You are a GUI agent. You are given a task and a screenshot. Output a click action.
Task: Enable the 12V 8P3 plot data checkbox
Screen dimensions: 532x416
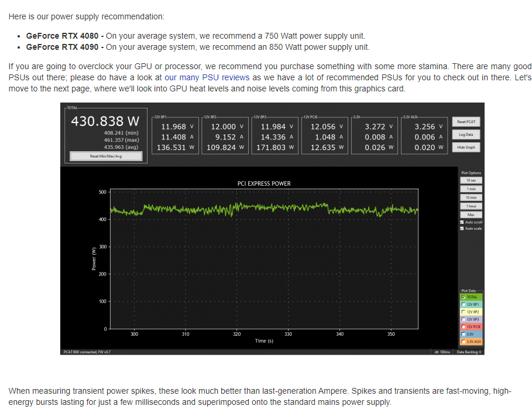coord(463,319)
